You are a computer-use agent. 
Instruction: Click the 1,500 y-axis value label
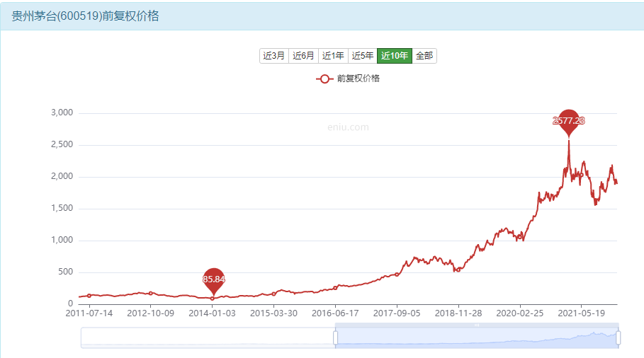[x=62, y=208]
